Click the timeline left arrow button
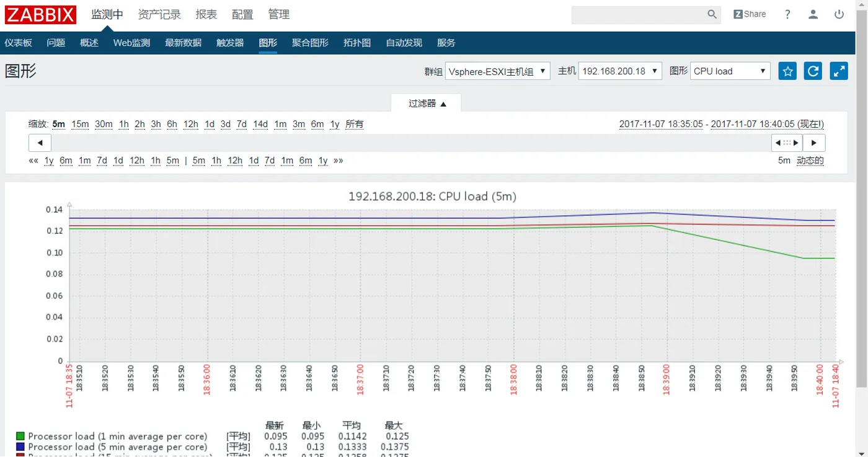The width and height of the screenshot is (868, 457). coord(40,143)
